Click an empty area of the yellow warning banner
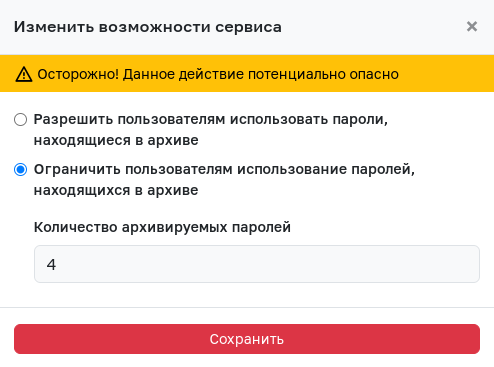494x367 pixels. coord(447,74)
